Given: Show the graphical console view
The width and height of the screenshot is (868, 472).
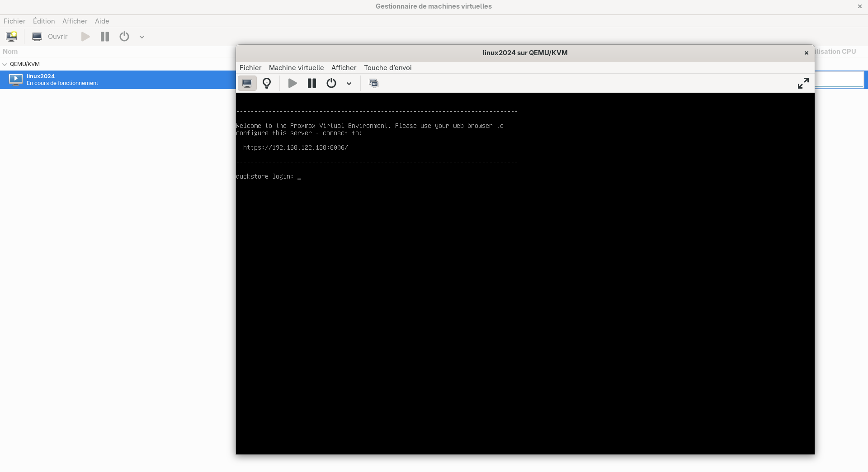Looking at the screenshot, I should pos(247,83).
